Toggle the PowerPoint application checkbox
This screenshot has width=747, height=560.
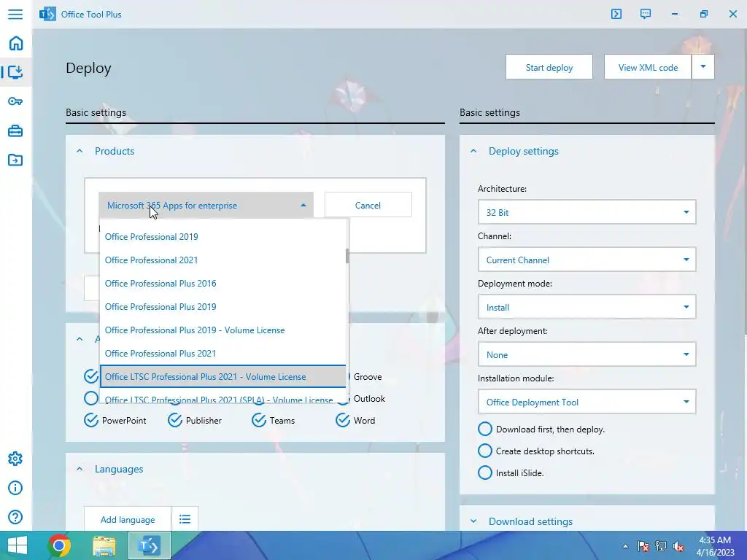click(91, 421)
